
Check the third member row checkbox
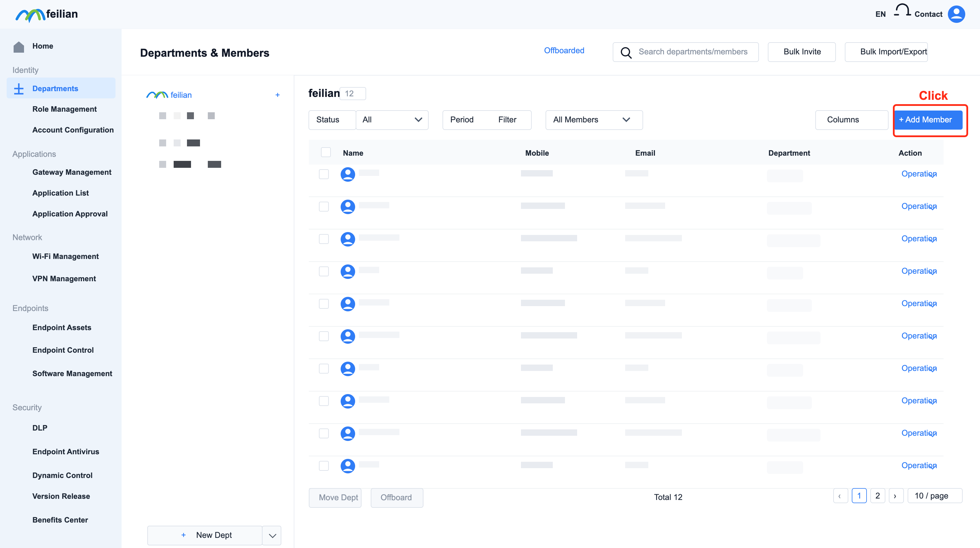[324, 239]
